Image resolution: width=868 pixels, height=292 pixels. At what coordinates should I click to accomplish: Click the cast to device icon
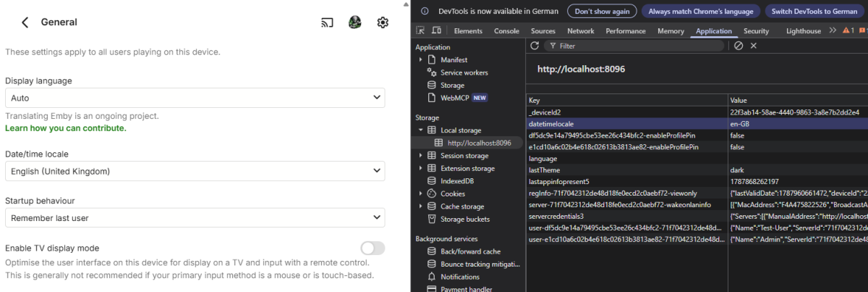coord(327,22)
